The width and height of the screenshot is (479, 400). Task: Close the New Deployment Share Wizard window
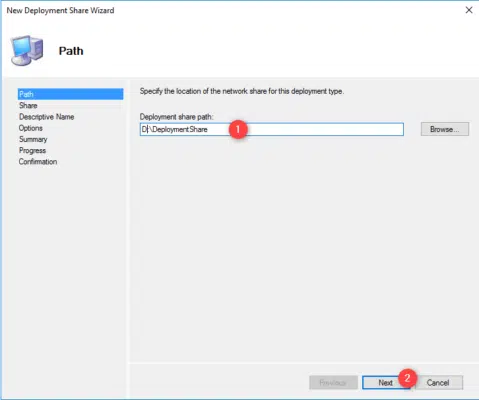click(x=469, y=10)
